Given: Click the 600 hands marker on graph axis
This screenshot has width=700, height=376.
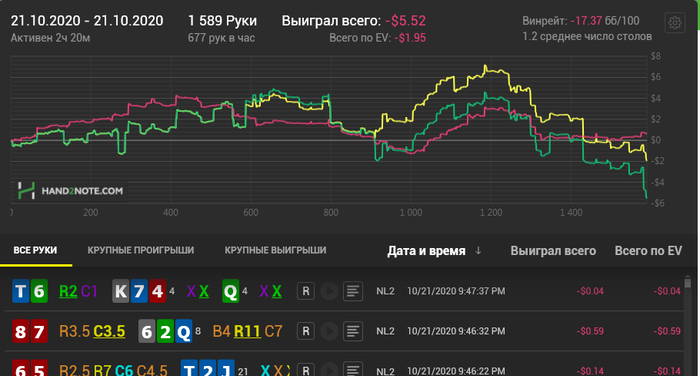Looking at the screenshot, I should (x=251, y=213).
